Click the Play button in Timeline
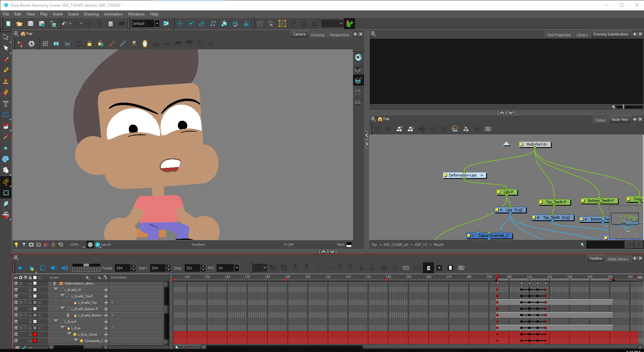The width and height of the screenshot is (644, 352). (x=20, y=268)
